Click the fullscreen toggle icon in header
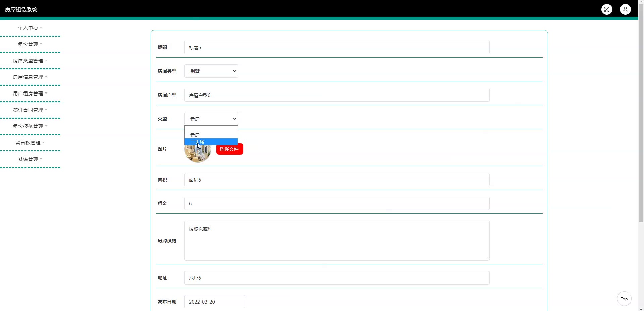644x311 pixels. tap(607, 9)
